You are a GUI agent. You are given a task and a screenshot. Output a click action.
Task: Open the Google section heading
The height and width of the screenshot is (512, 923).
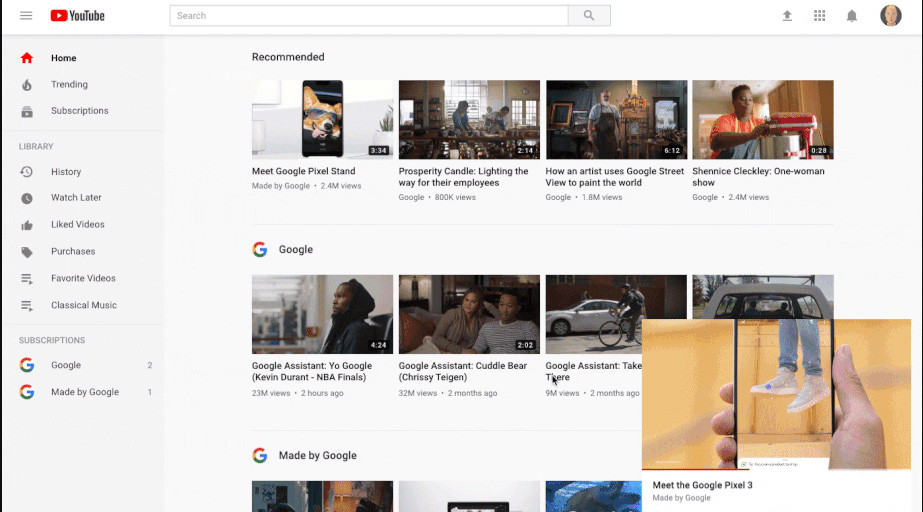click(296, 250)
